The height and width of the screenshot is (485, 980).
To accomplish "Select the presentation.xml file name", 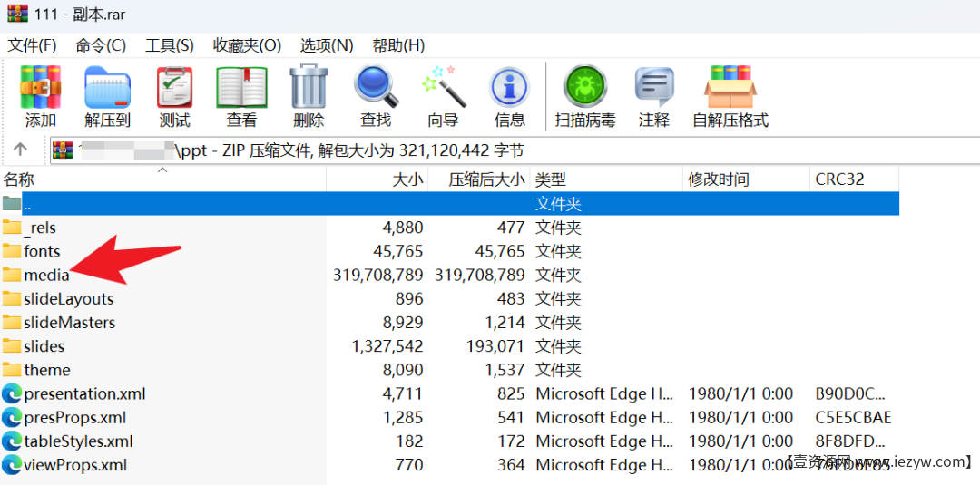I will [85, 393].
